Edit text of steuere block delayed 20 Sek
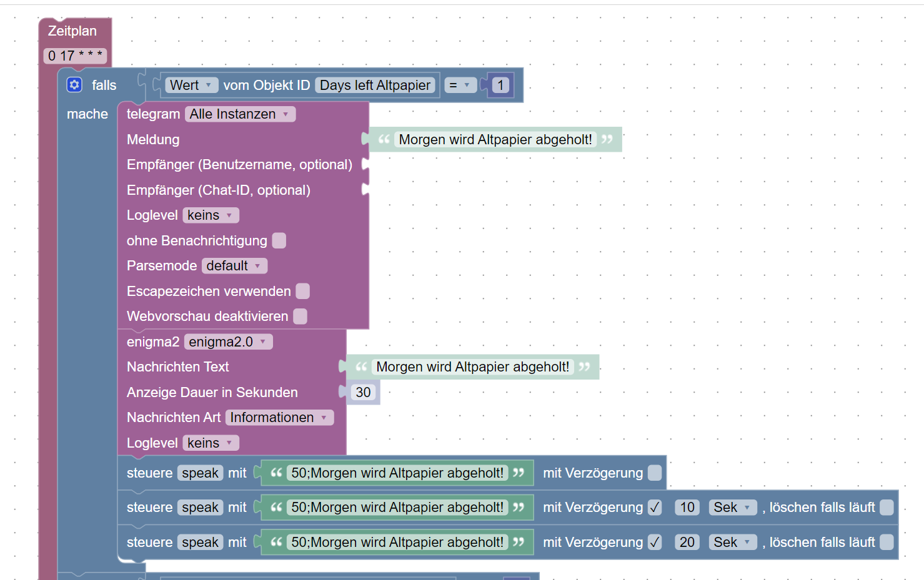The height and width of the screenshot is (580, 924). click(397, 543)
